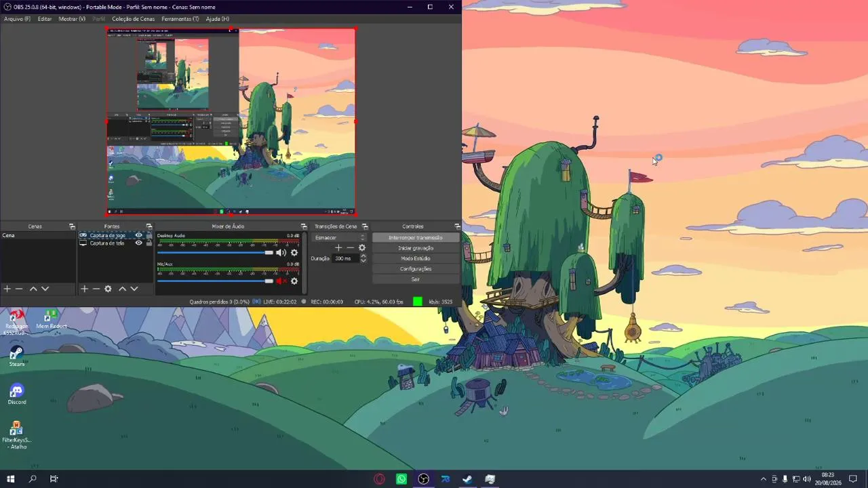The image size is (868, 488).
Task: Move selected source down in Fontes
Action: point(134,289)
